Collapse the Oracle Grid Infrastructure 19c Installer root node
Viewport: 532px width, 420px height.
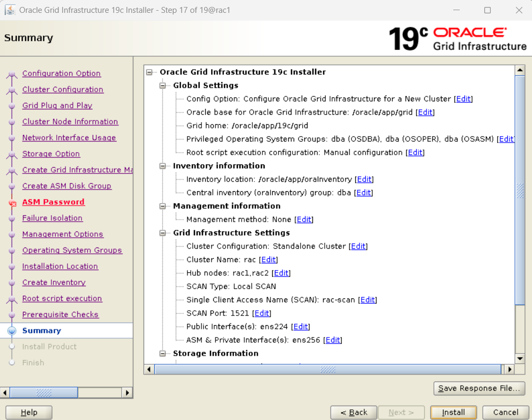[149, 72]
